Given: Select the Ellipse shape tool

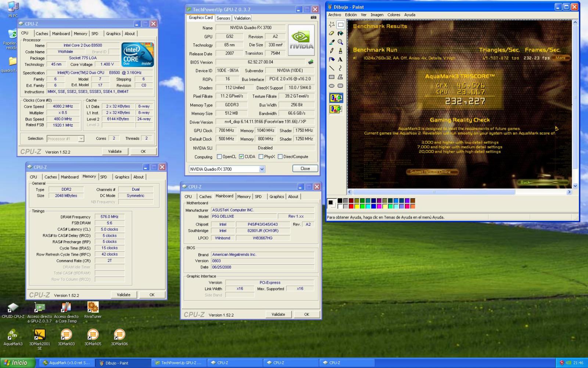Looking at the screenshot, I should pyautogui.click(x=332, y=86).
